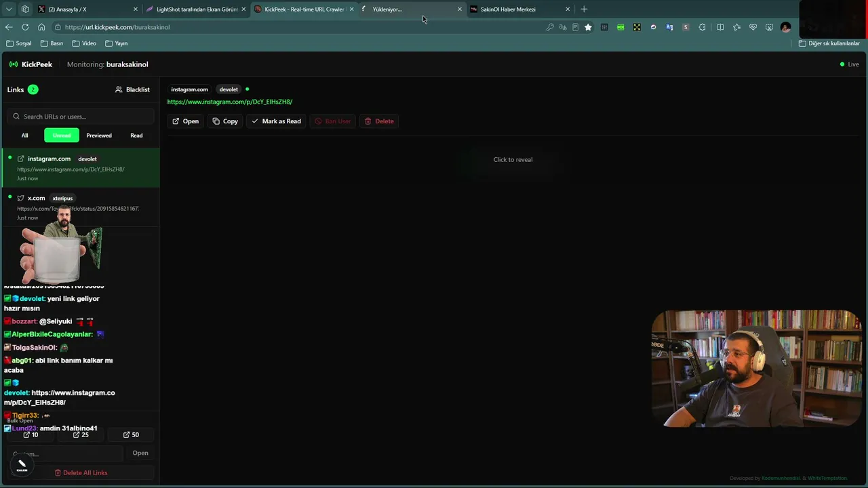Go back to the previous page

pos(9,27)
